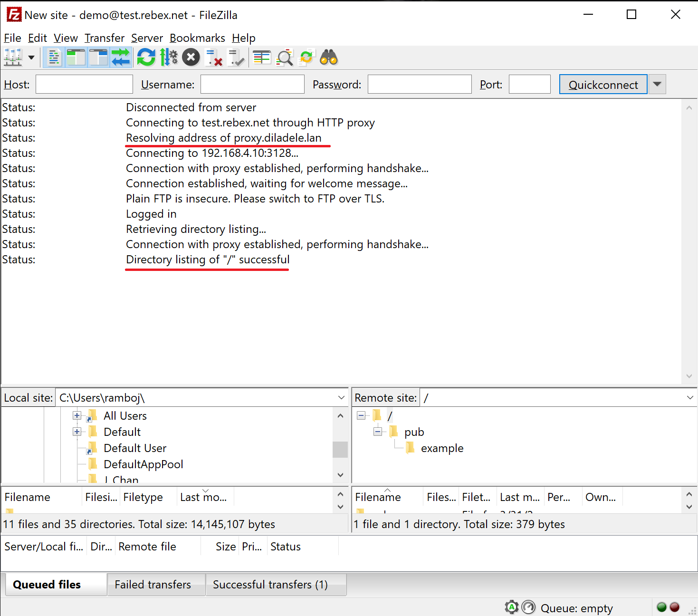Toggle directory comparison icon
This screenshot has width=698, height=616.
[285, 58]
